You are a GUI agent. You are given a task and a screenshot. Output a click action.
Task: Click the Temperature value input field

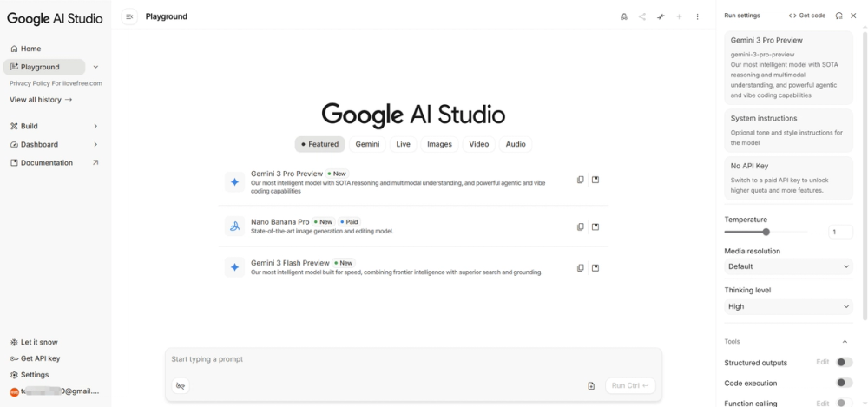[x=840, y=232]
